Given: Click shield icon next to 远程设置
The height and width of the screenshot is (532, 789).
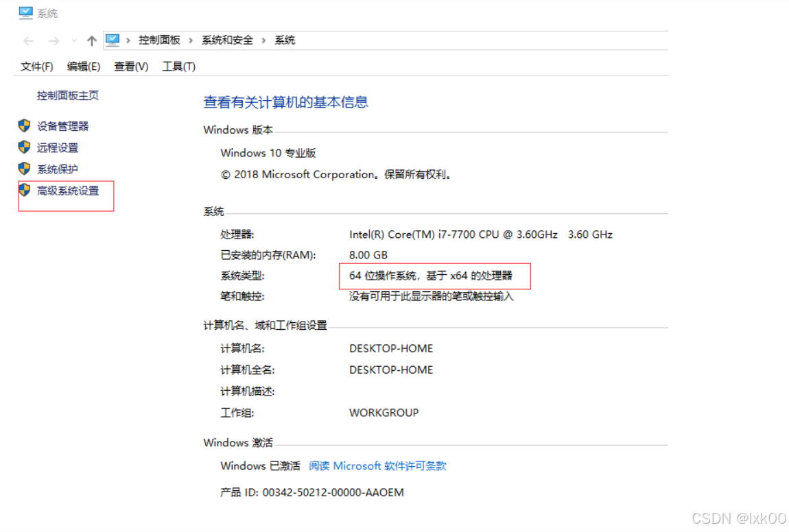Looking at the screenshot, I should [x=24, y=147].
